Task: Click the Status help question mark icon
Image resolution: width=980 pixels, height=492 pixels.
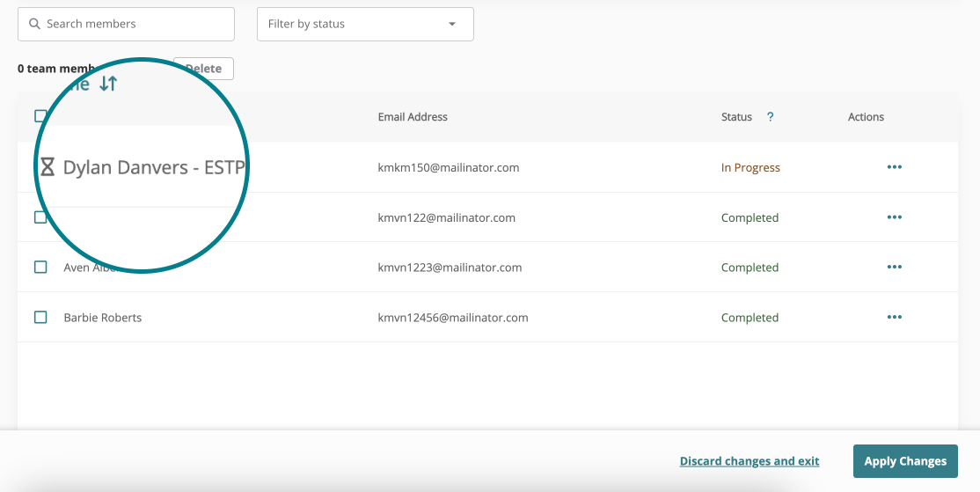Action: (770, 117)
